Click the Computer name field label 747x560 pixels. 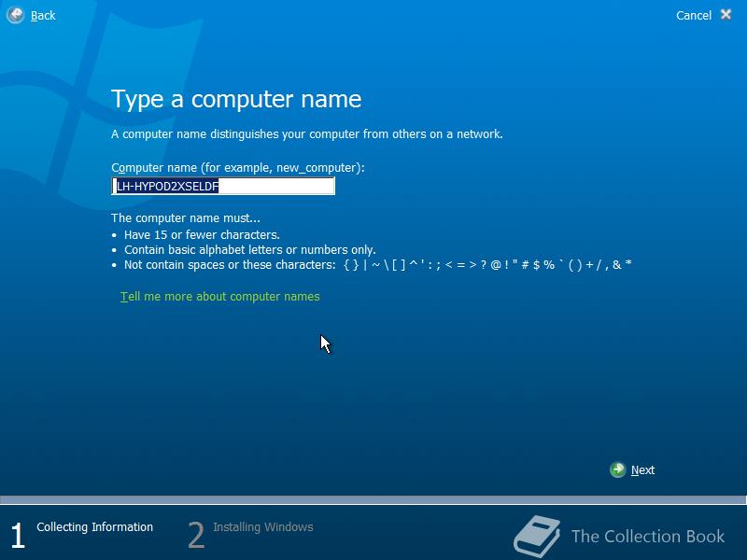(238, 168)
